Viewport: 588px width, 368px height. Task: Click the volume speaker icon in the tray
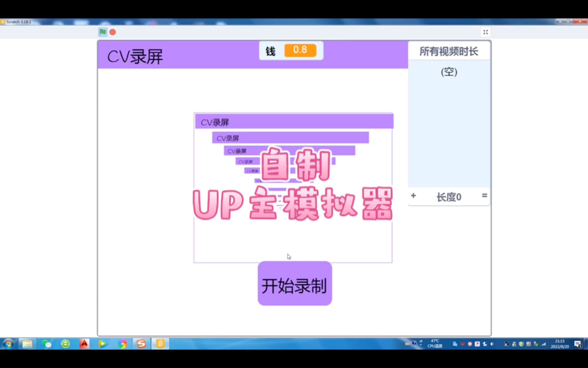click(x=492, y=344)
